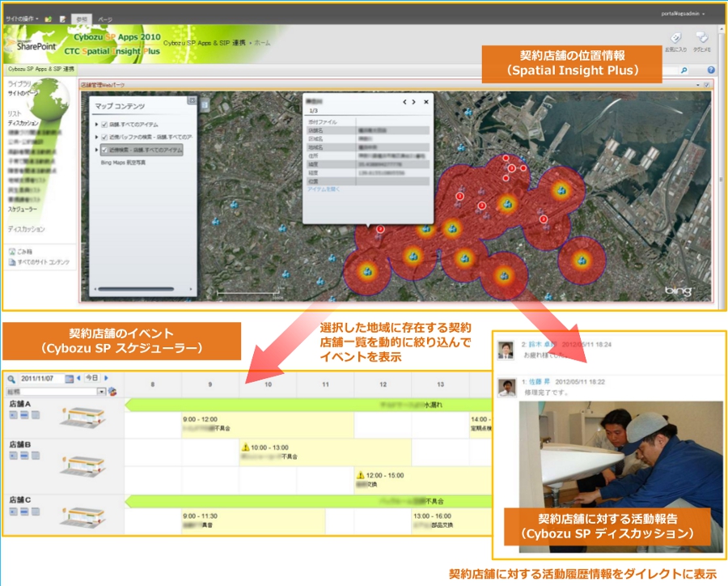Click the map contents scroll-left arrow
Viewport: 728px width, 586px height.
click(x=95, y=289)
